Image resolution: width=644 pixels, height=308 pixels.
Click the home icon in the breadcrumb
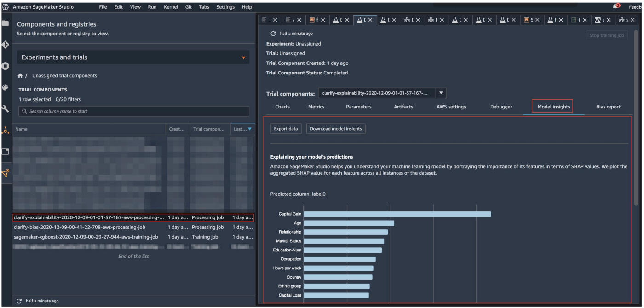pyautogui.click(x=21, y=76)
